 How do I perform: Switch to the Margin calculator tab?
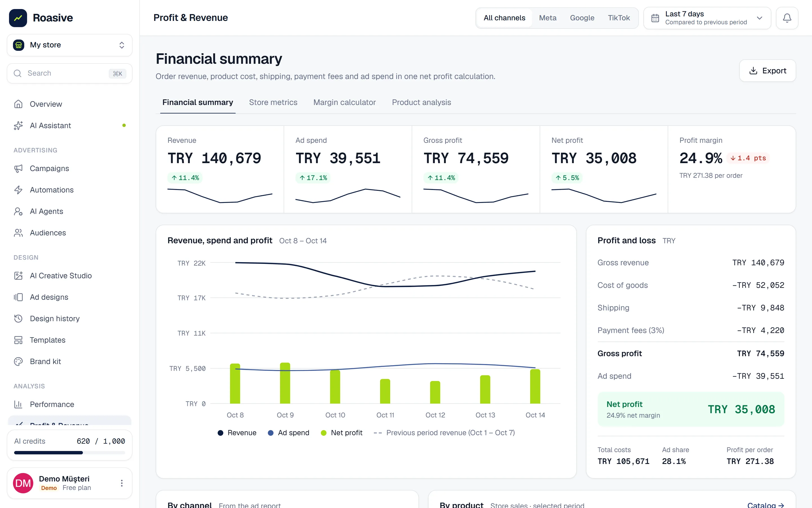pos(345,102)
